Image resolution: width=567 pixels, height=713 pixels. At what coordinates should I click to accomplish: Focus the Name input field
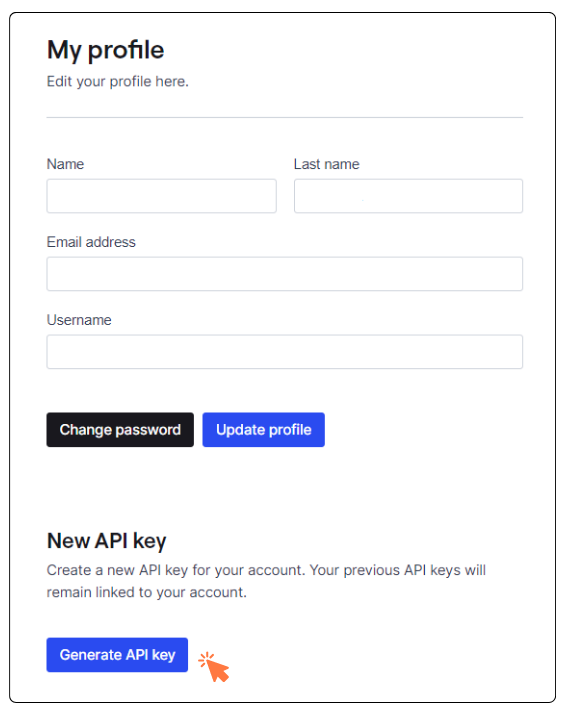tap(161, 196)
